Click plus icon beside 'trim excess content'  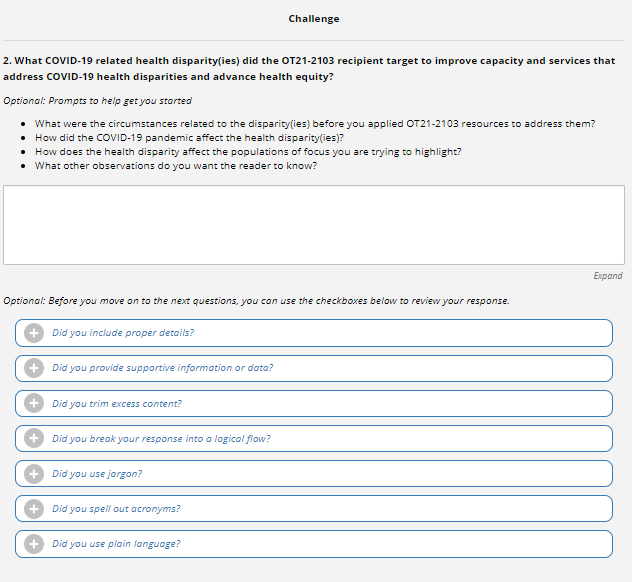[x=33, y=403]
